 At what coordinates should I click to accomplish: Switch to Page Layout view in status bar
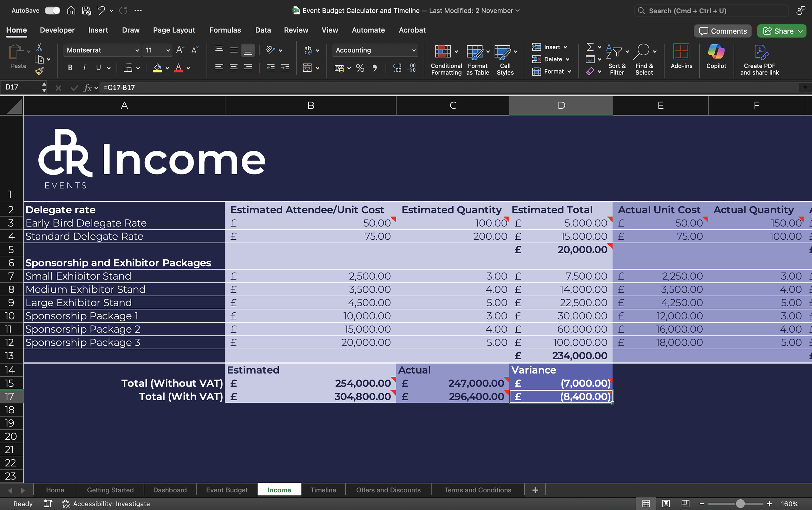665,504
